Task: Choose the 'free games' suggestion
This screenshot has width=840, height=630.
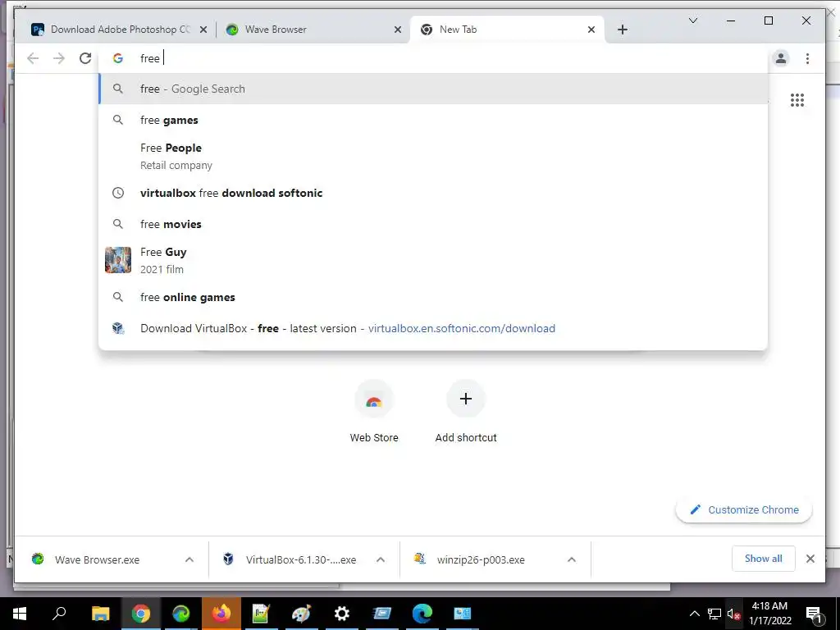Action: (433, 120)
